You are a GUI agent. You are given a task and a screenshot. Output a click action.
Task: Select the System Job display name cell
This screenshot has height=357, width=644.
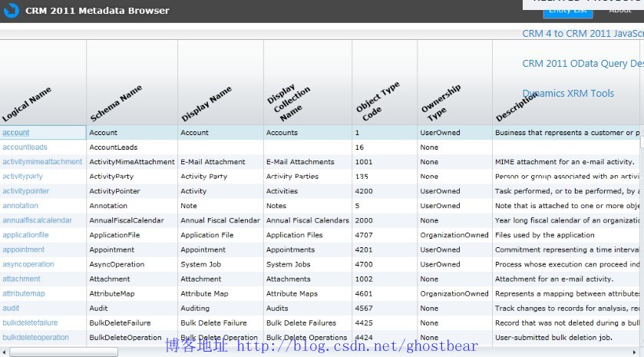[220, 264]
